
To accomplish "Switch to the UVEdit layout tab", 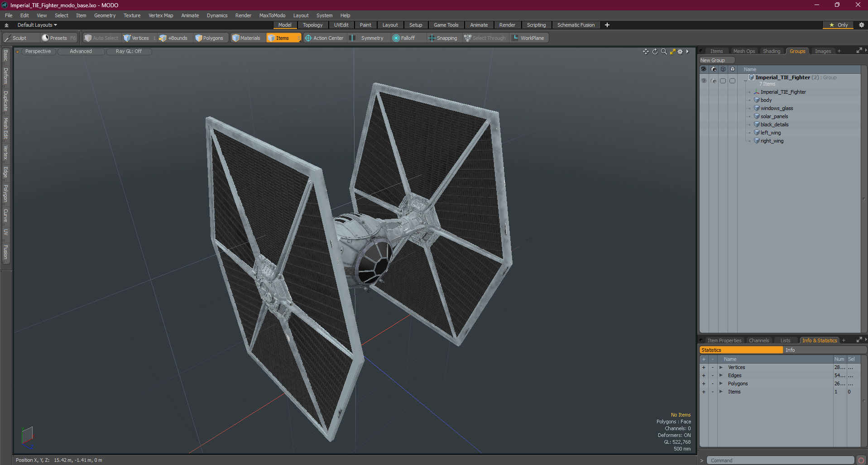I will (x=341, y=25).
